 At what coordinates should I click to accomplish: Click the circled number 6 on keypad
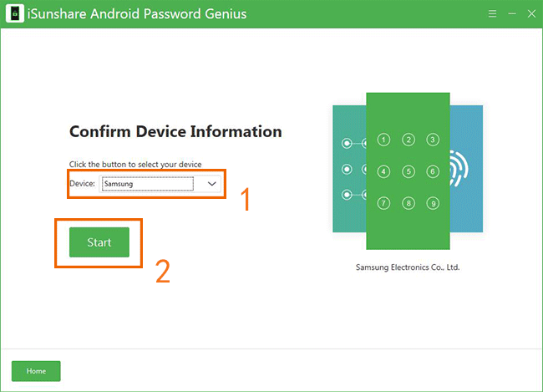[x=433, y=172]
